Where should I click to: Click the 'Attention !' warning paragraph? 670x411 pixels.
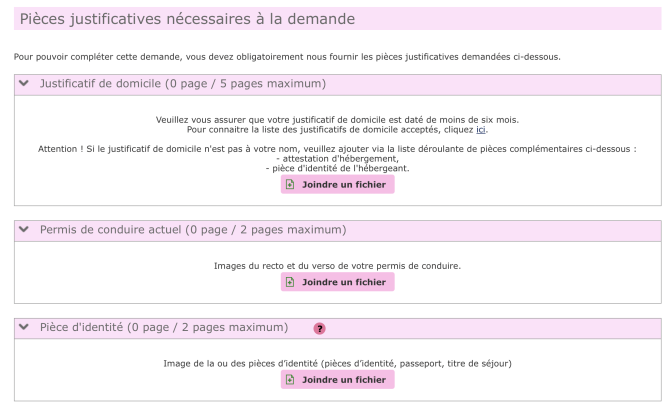pos(337,148)
